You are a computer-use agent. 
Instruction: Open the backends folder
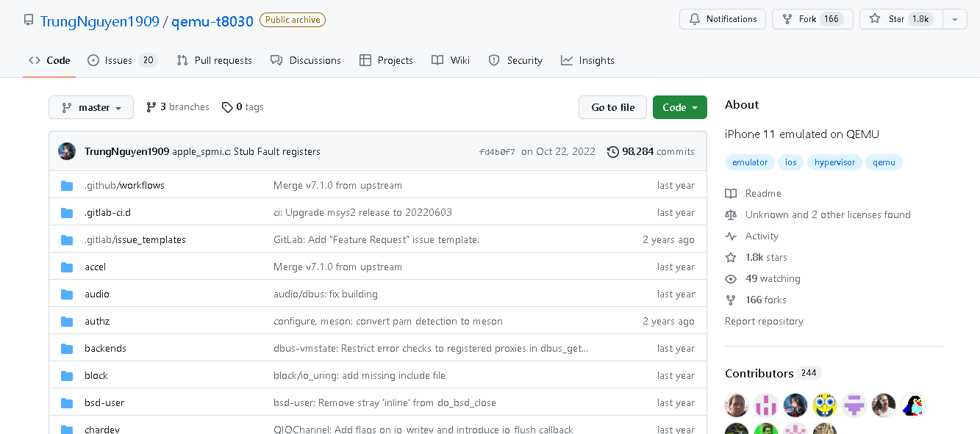105,349
